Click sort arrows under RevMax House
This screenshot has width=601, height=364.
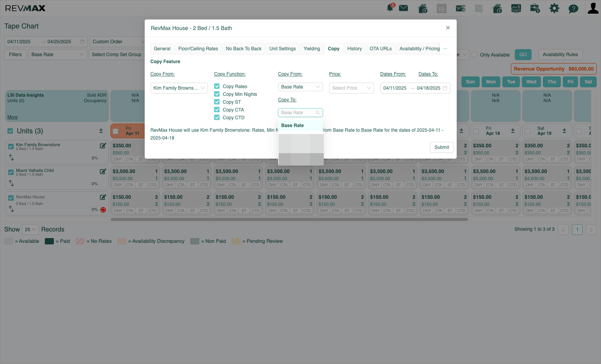pyautogui.click(x=11, y=209)
